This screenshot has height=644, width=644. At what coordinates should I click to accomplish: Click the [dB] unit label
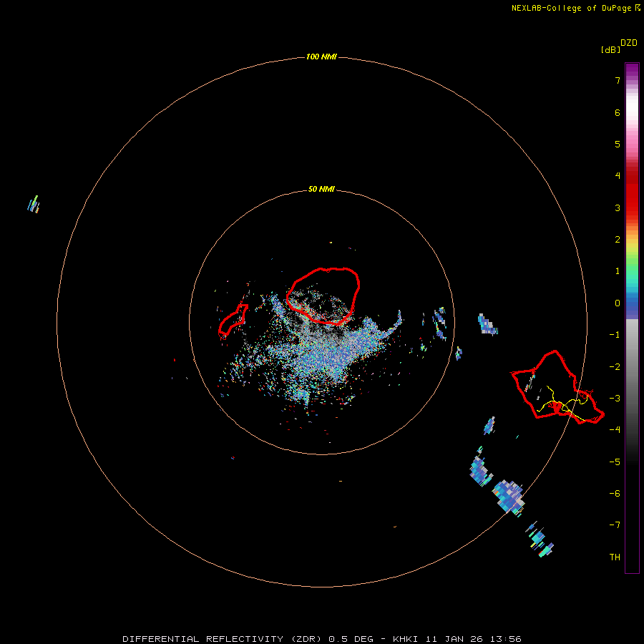pos(611,49)
